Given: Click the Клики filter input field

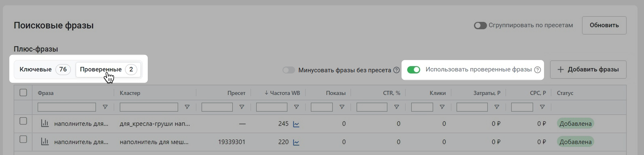Looking at the screenshot, I should pos(422,107).
